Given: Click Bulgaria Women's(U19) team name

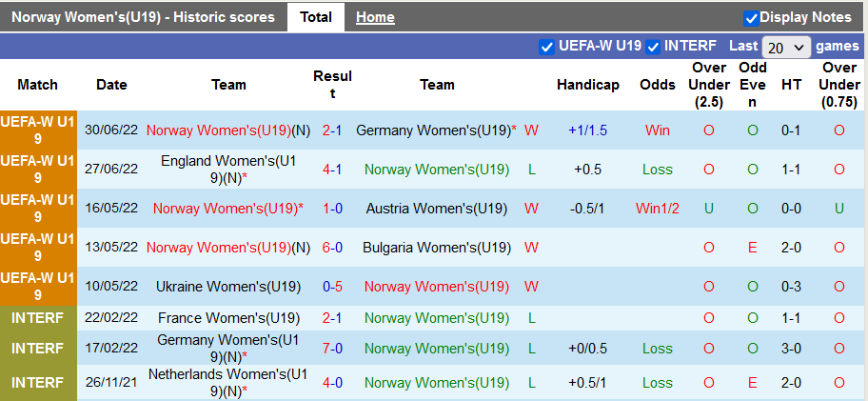Looking at the screenshot, I should click(437, 248).
